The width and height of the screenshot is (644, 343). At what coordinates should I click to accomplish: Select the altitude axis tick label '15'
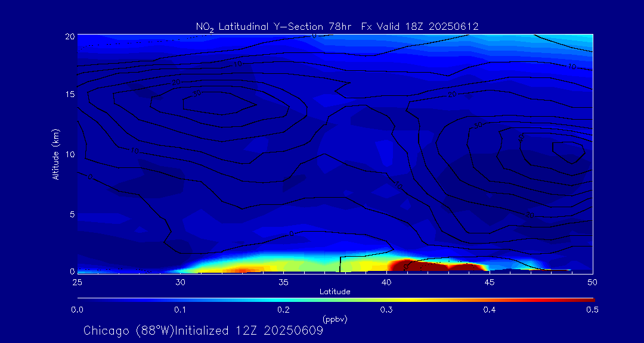[x=70, y=94]
